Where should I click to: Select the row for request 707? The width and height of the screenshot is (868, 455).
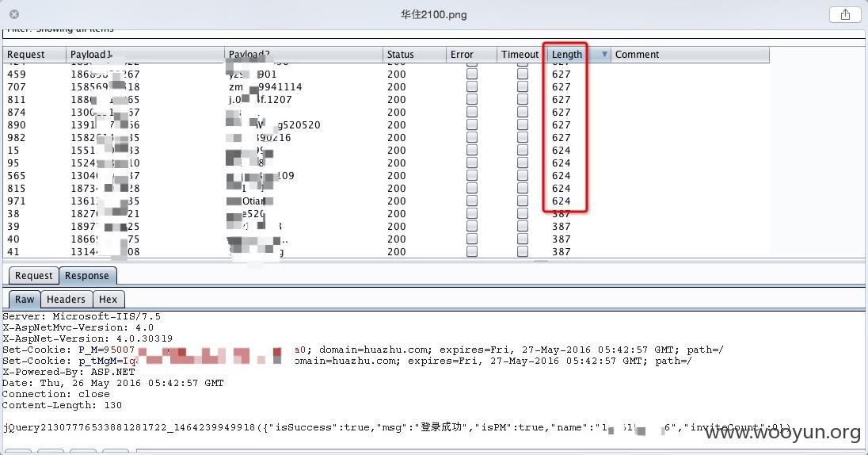386,86
